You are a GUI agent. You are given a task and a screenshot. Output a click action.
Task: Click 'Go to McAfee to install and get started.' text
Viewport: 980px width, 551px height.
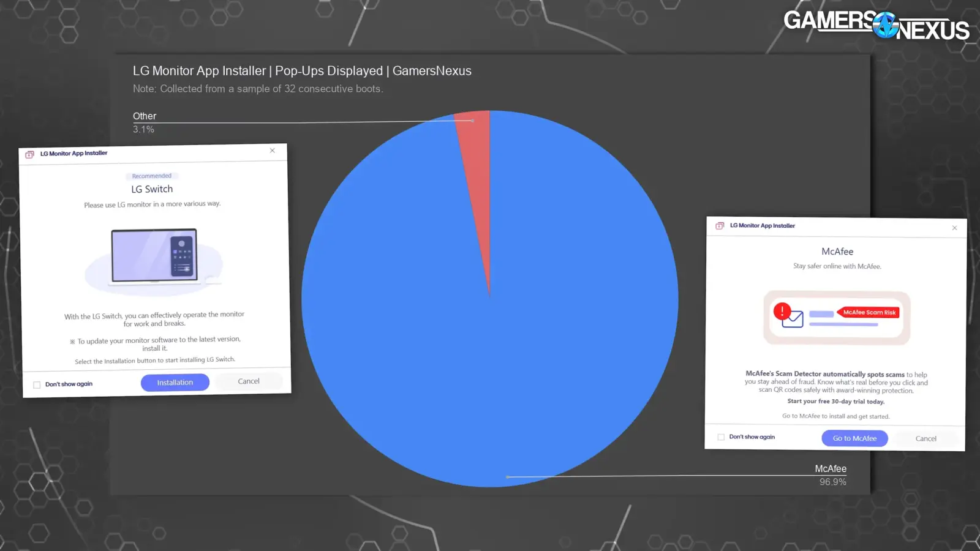(836, 416)
